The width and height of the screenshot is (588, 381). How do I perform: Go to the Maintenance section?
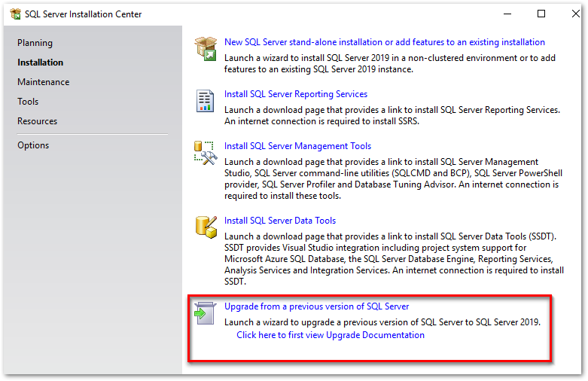(x=43, y=82)
